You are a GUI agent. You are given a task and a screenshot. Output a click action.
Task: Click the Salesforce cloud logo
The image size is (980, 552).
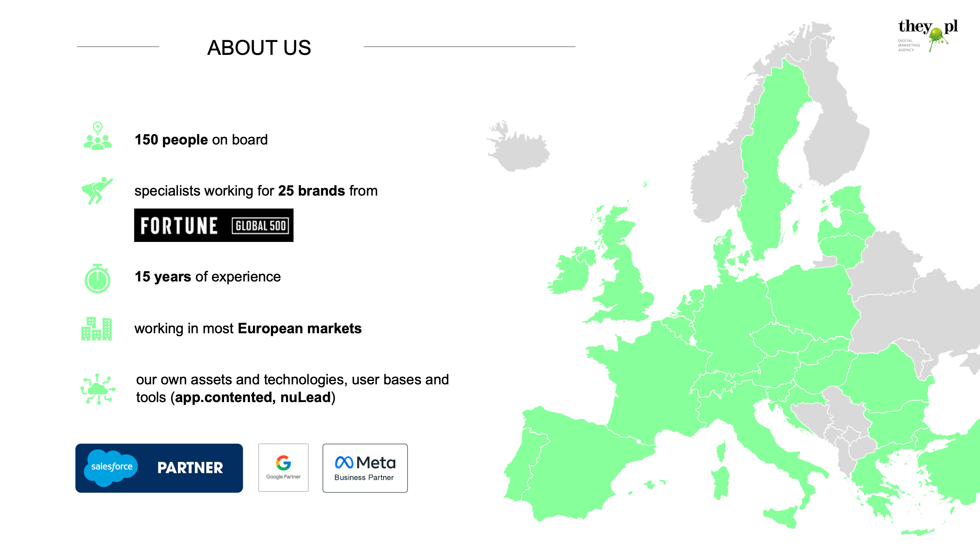[x=111, y=467]
